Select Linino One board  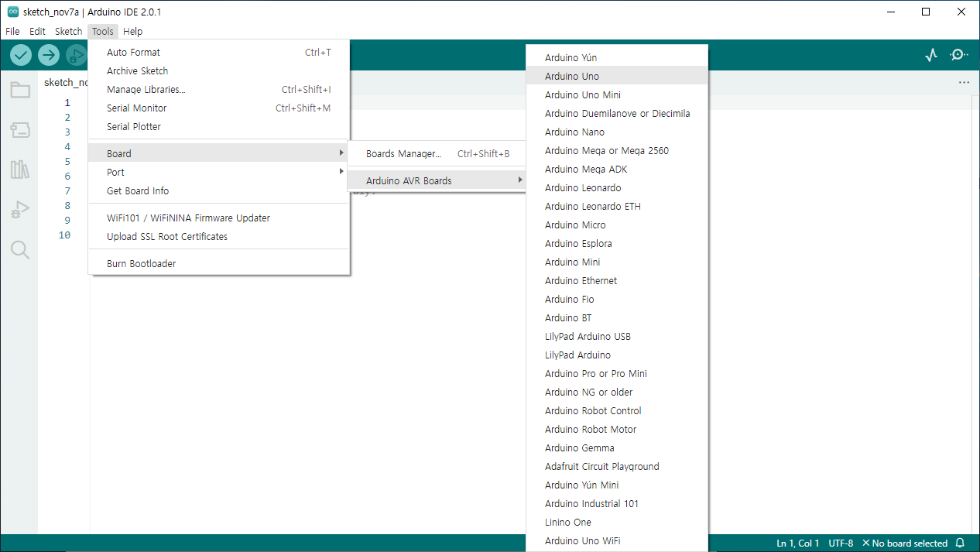[617, 523]
